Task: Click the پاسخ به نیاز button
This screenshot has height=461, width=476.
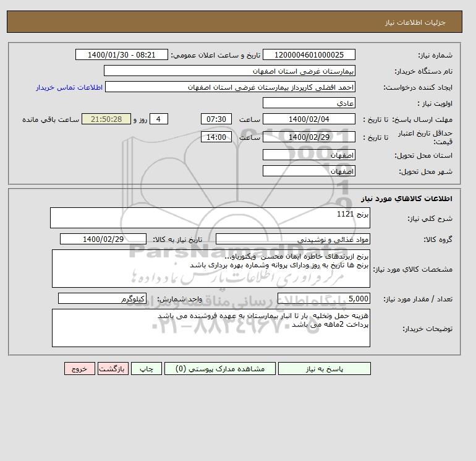Action: coord(324,369)
